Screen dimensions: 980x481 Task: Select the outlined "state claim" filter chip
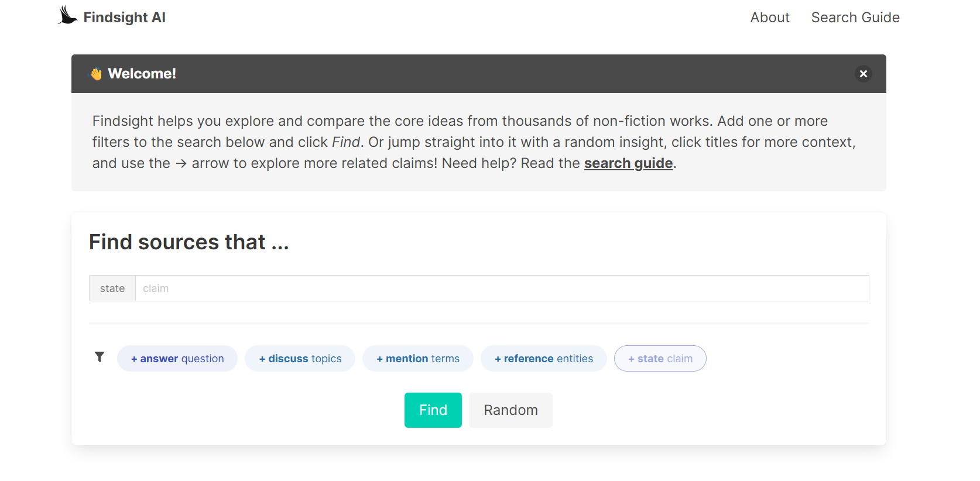660,359
